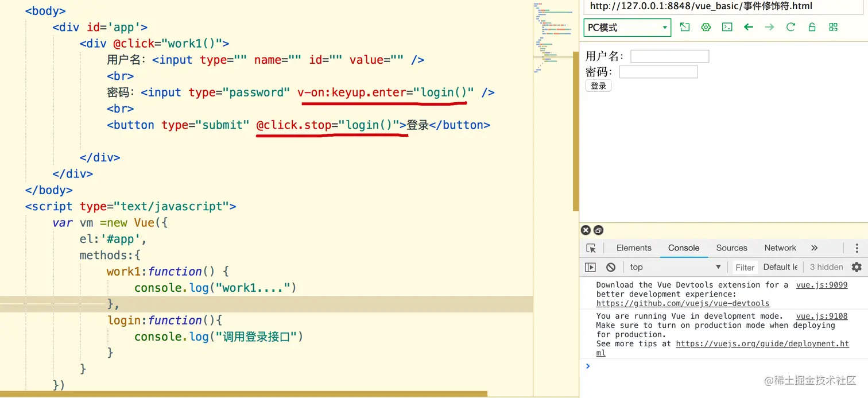Open the terminal console icon in preview toolbar

(x=727, y=27)
